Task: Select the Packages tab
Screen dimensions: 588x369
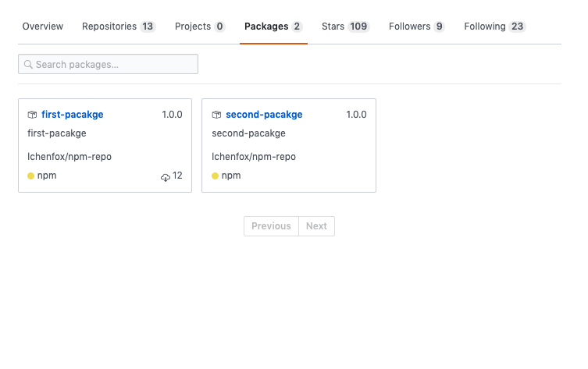Action: point(273,27)
